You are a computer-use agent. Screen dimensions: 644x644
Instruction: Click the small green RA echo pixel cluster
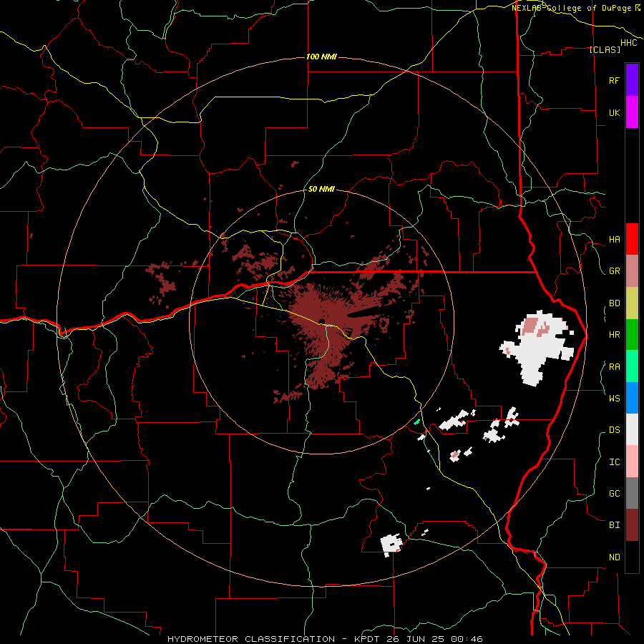pyautogui.click(x=416, y=421)
